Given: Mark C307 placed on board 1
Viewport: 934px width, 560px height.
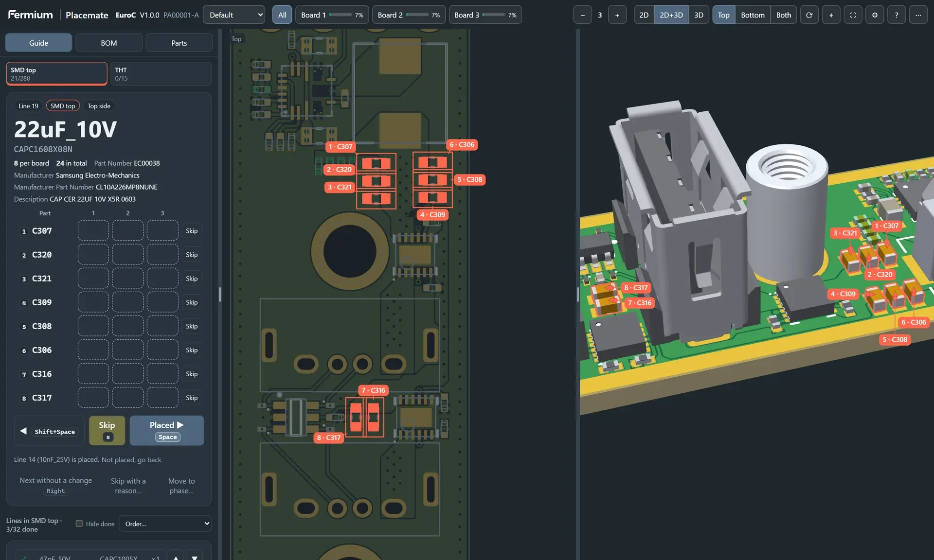Looking at the screenshot, I should (93, 231).
